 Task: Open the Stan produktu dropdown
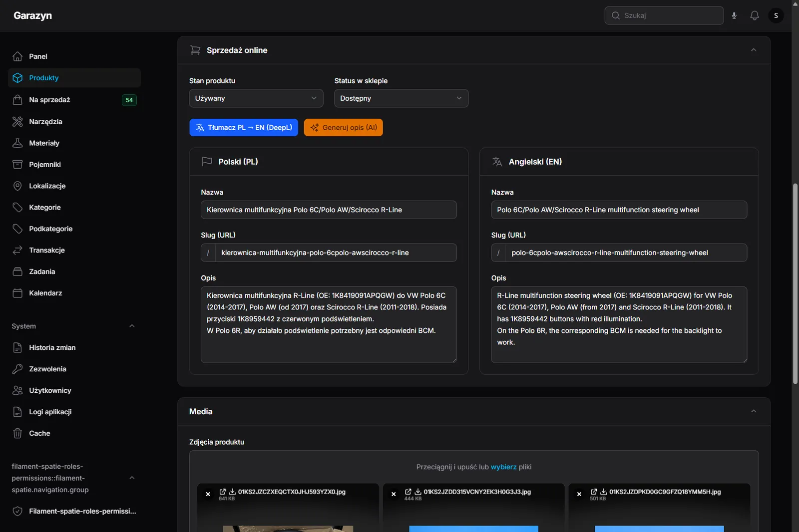[x=256, y=98]
